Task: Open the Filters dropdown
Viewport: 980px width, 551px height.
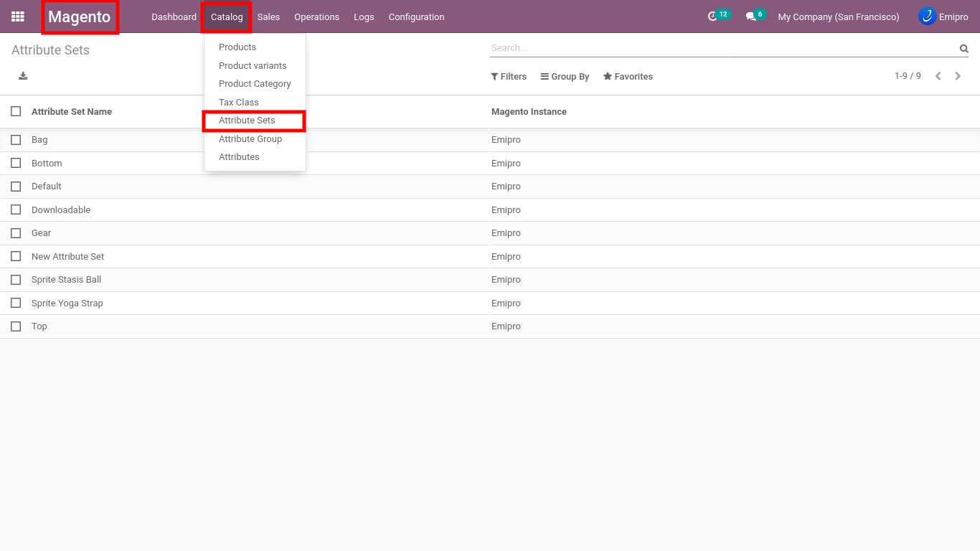Action: click(509, 76)
